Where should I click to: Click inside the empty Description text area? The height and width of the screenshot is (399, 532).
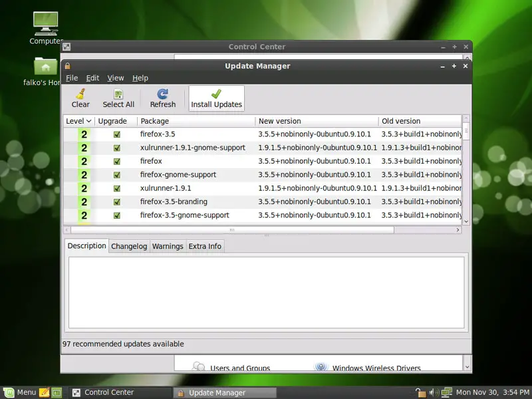pyautogui.click(x=267, y=293)
